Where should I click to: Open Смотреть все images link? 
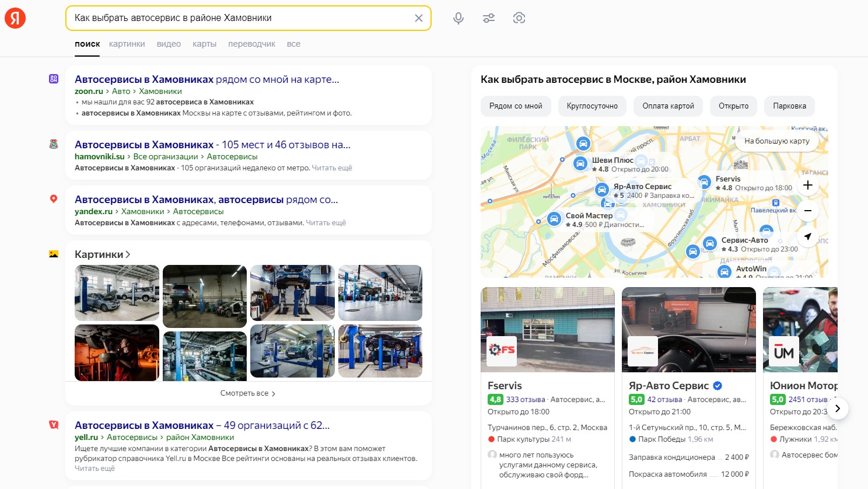pos(248,393)
